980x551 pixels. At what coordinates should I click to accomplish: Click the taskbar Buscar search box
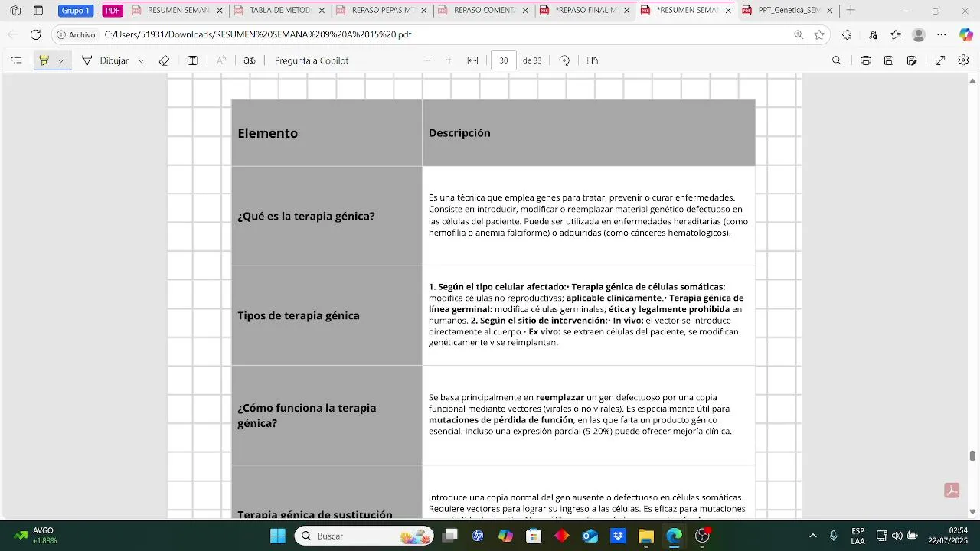pos(364,536)
